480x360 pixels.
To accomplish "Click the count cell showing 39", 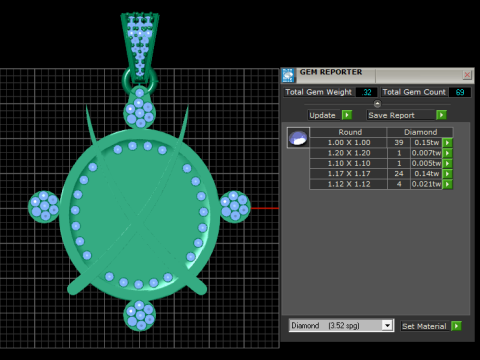I will pos(399,143).
